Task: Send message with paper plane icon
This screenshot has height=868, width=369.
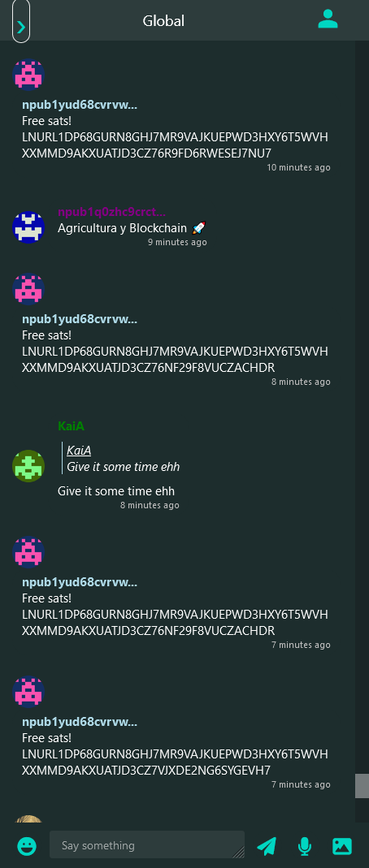Action: [x=267, y=845]
